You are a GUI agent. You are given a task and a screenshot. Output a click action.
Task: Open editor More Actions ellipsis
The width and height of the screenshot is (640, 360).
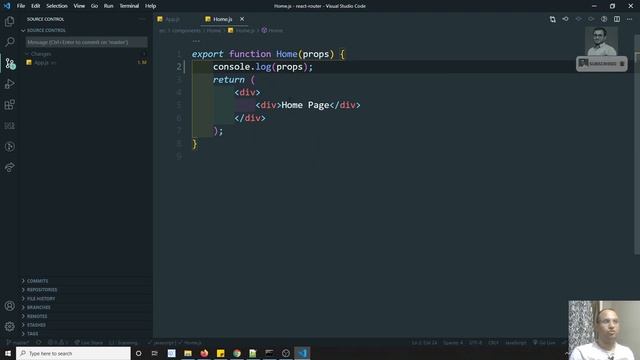point(629,19)
